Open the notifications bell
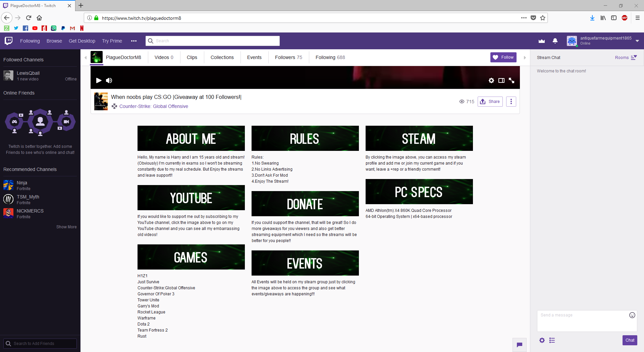The height and width of the screenshot is (352, 644). 555,41
